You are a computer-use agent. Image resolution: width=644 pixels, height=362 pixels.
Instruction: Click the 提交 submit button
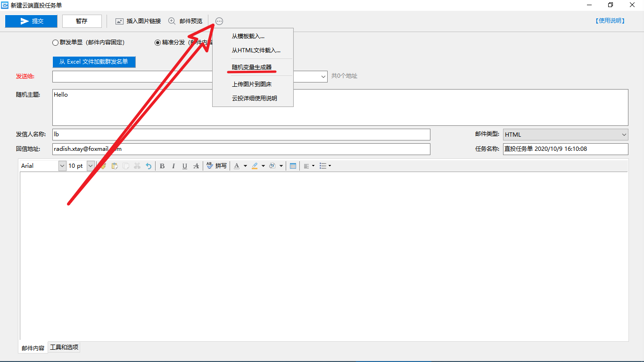pos(31,21)
